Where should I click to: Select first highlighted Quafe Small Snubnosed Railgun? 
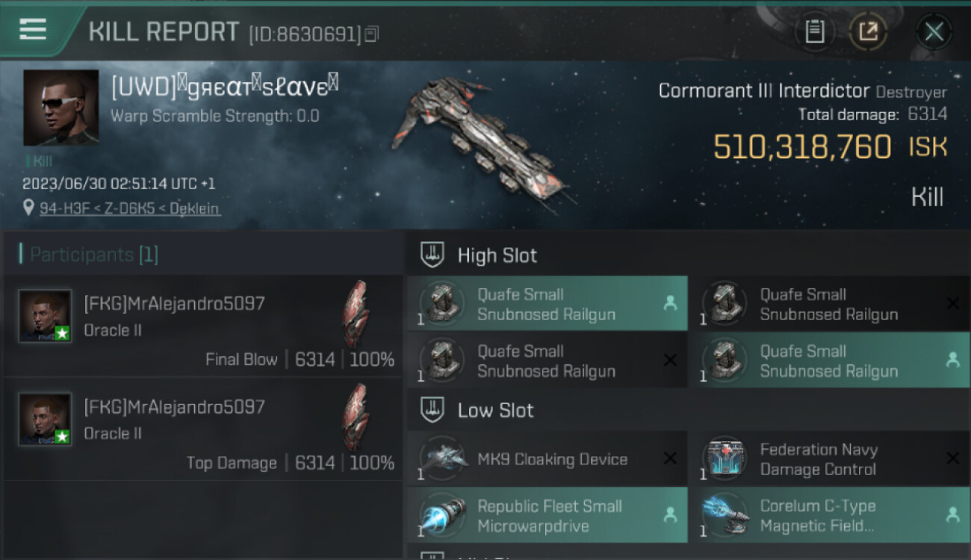tap(547, 304)
